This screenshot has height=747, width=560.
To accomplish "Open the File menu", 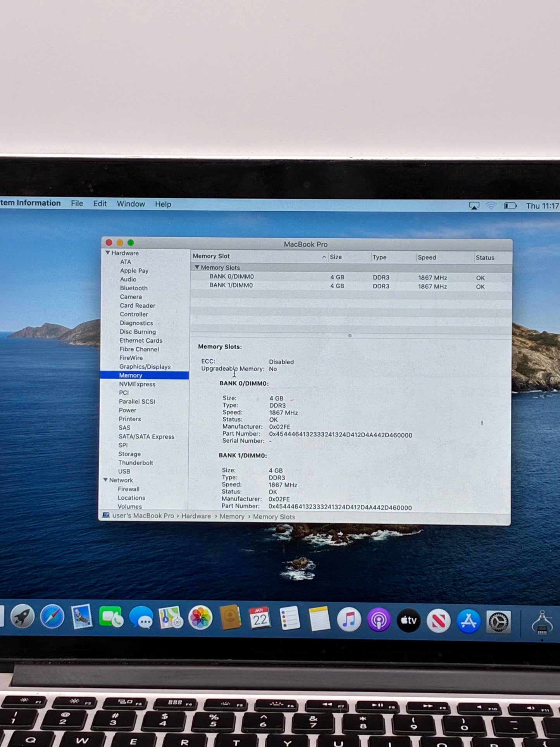I will pos(77,204).
